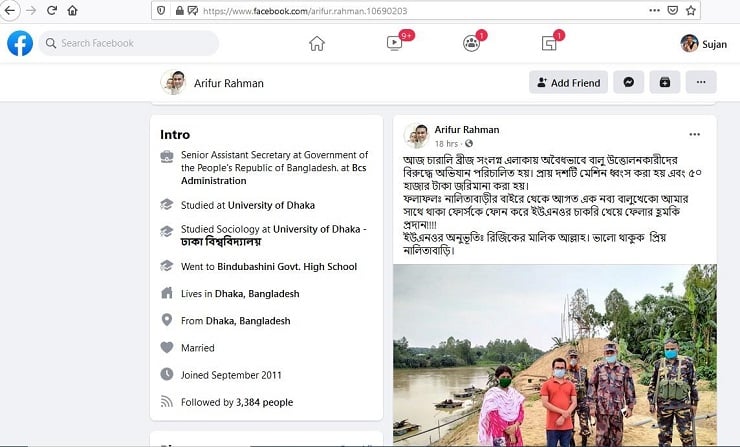Click the heart icon beside Married
Screen dimensions: 740x447
(x=167, y=347)
